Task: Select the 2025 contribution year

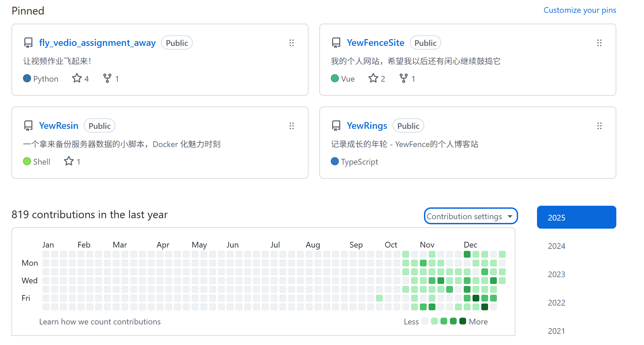Action: point(576,218)
